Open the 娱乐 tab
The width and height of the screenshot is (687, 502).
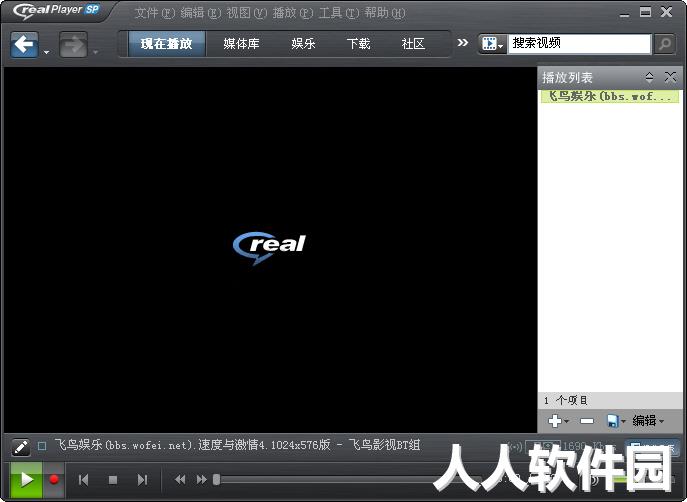coord(303,44)
